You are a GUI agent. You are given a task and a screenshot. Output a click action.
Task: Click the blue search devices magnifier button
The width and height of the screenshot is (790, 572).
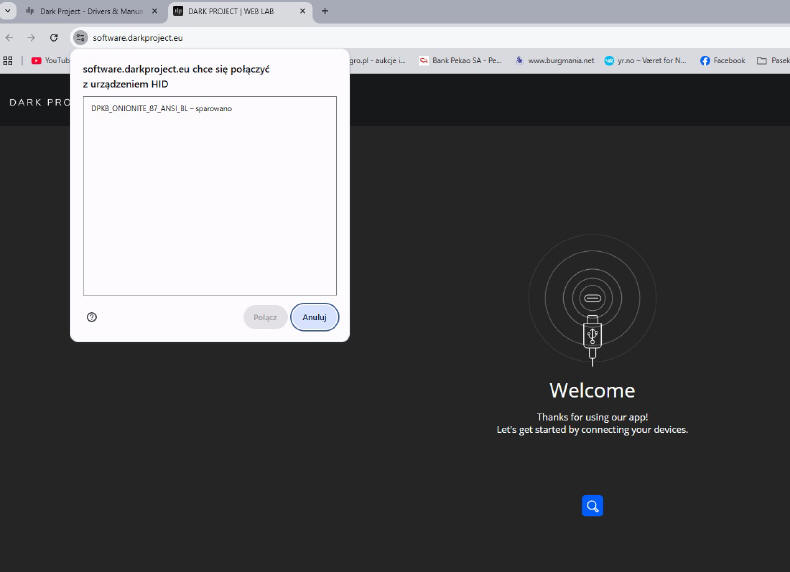592,506
